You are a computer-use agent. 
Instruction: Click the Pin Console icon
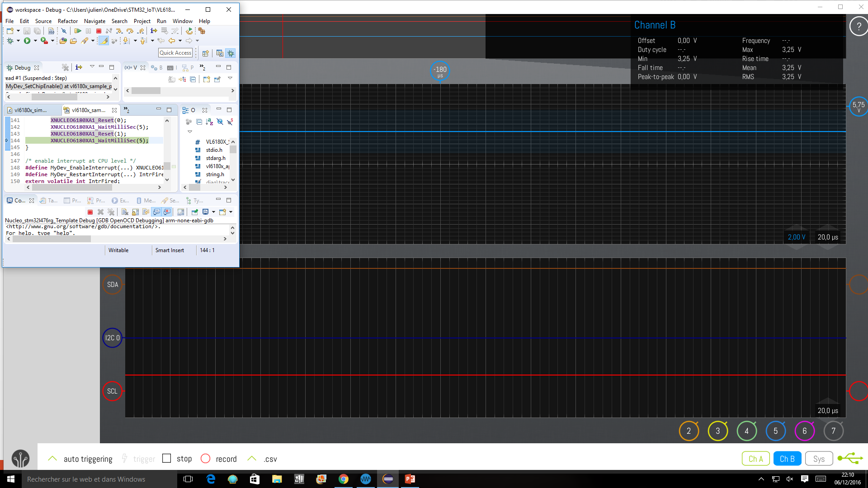pyautogui.click(x=194, y=212)
